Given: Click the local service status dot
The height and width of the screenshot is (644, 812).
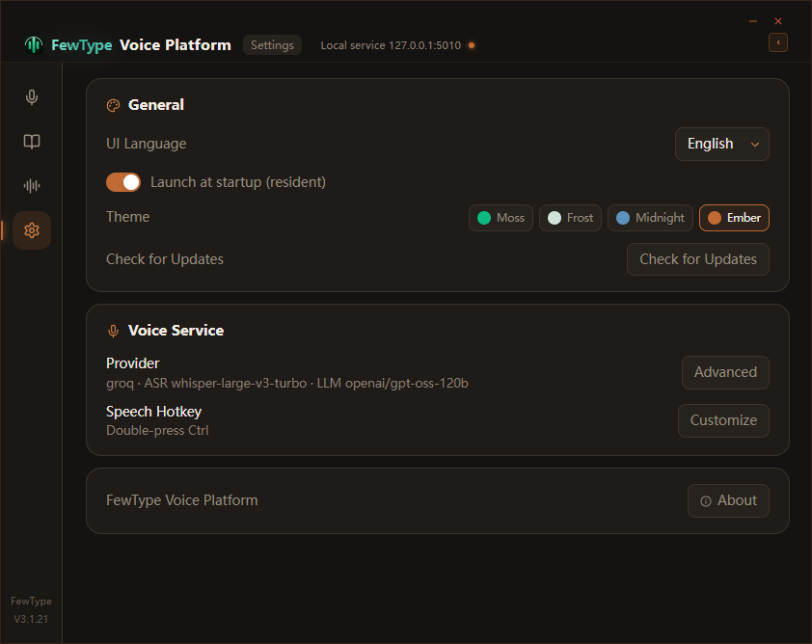Looking at the screenshot, I should tap(472, 45).
